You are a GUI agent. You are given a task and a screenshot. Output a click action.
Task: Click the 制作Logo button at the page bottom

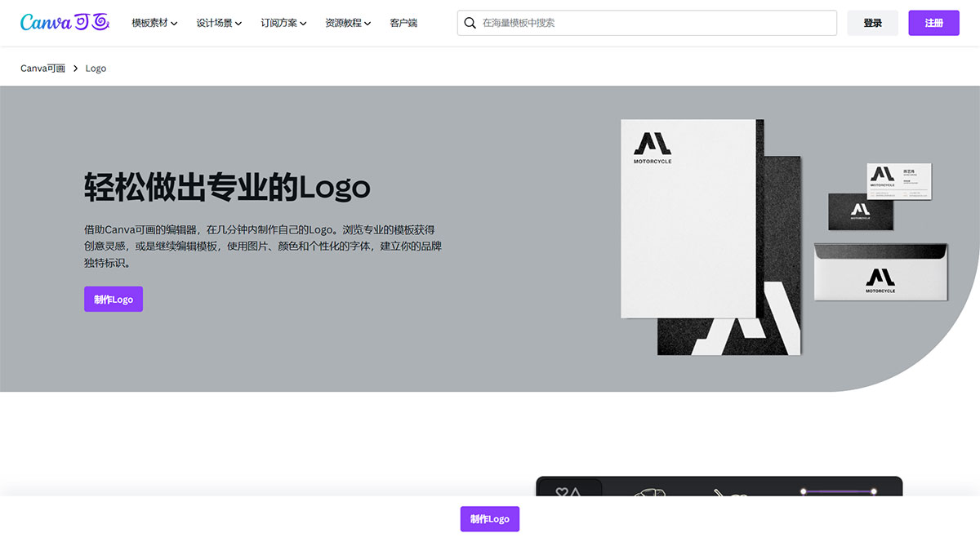point(489,518)
